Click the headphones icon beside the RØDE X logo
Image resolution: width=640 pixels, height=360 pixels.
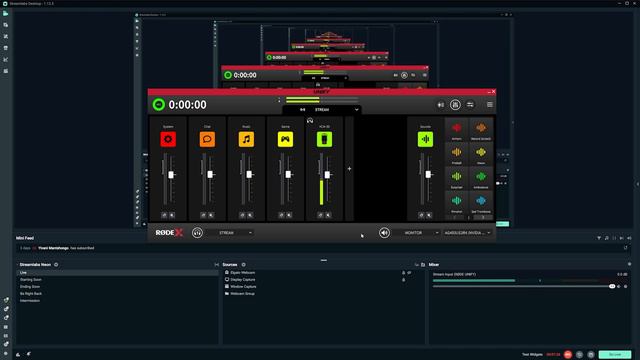tap(197, 233)
